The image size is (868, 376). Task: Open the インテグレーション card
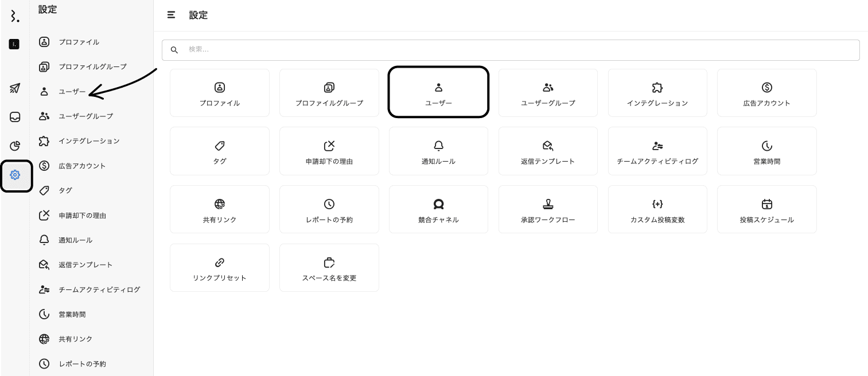[x=657, y=93]
